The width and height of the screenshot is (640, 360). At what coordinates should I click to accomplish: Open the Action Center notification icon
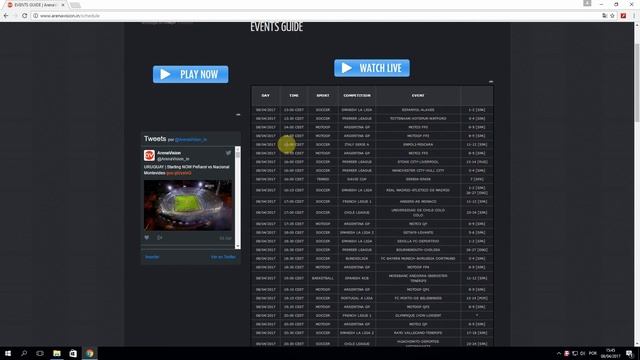pos(629,353)
